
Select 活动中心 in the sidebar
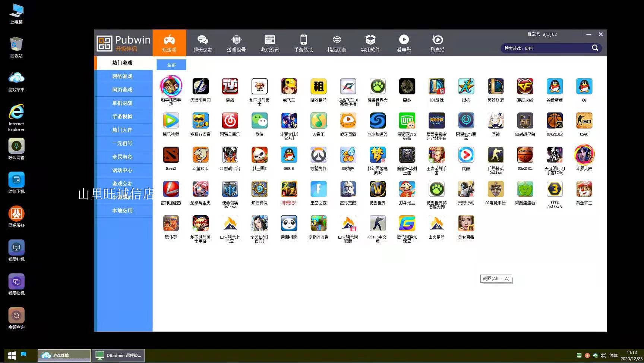123,170
